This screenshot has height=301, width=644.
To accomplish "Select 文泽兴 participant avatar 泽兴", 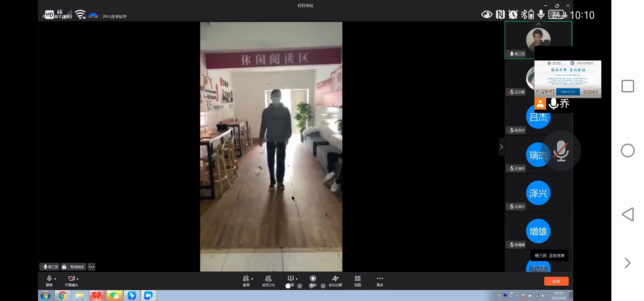I will 538,193.
